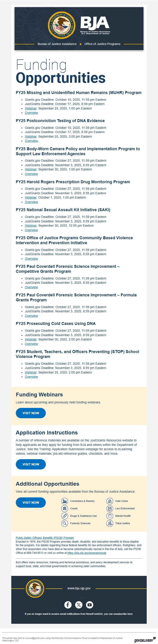Open the YouTube icon in footer

pyautogui.click(x=90, y=604)
